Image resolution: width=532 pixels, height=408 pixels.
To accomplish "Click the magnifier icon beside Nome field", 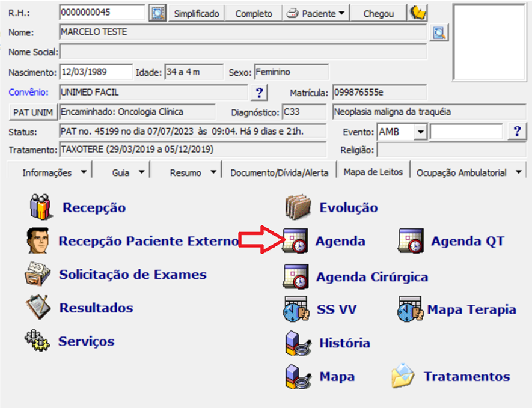I will pyautogui.click(x=439, y=32).
